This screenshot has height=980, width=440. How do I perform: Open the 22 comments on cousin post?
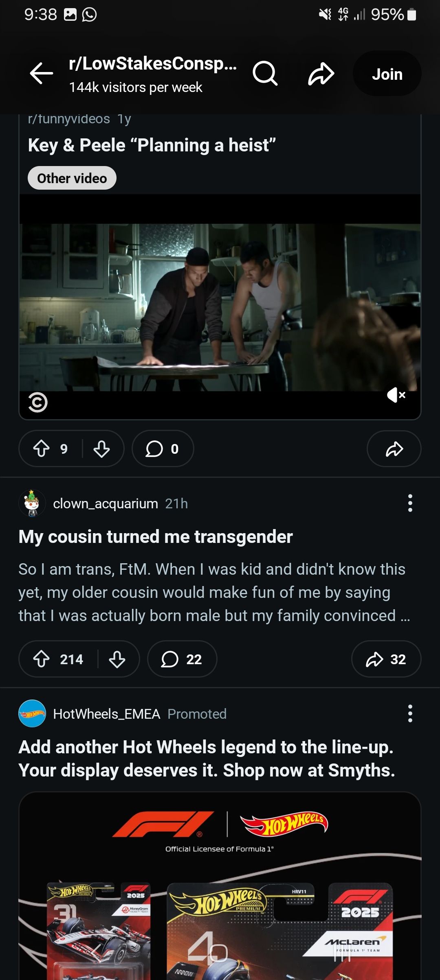pyautogui.click(x=182, y=659)
